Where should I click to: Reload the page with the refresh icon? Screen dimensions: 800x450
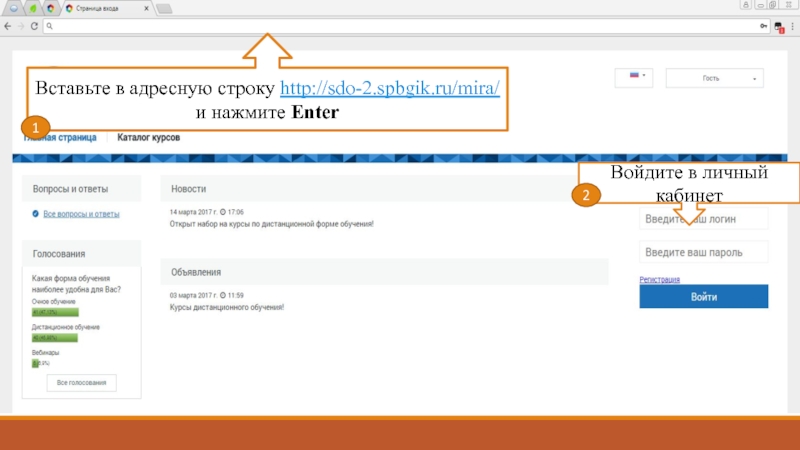(x=35, y=27)
